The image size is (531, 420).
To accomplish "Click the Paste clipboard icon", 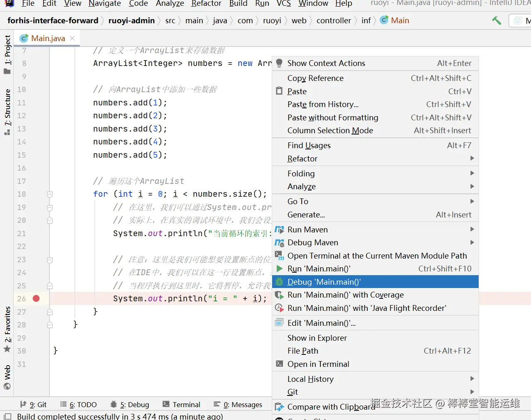I will (280, 91).
